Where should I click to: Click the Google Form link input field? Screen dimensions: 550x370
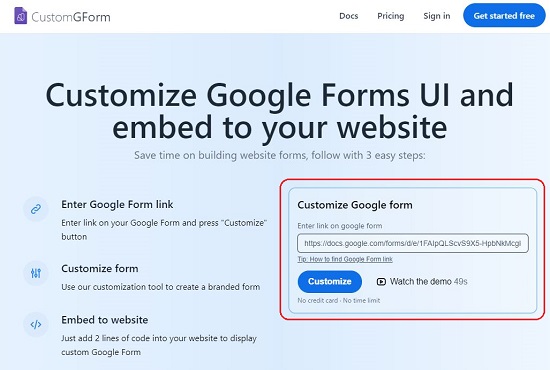point(413,243)
